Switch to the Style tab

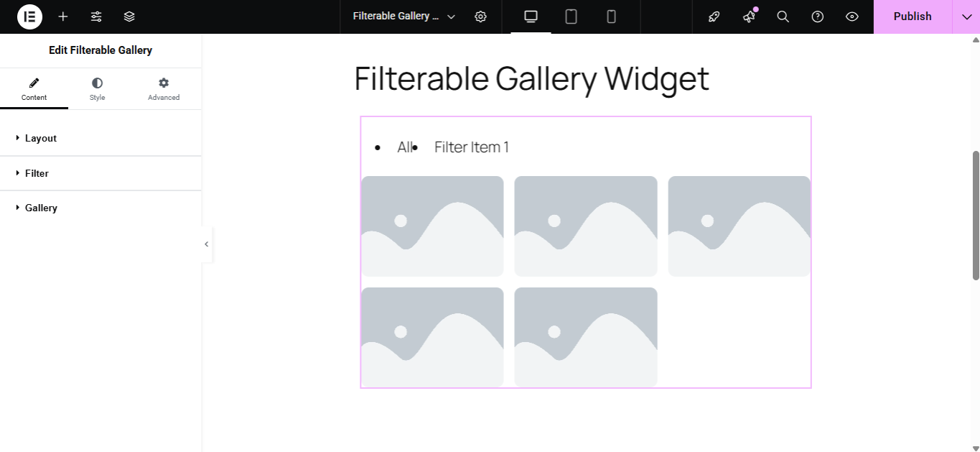point(97,90)
